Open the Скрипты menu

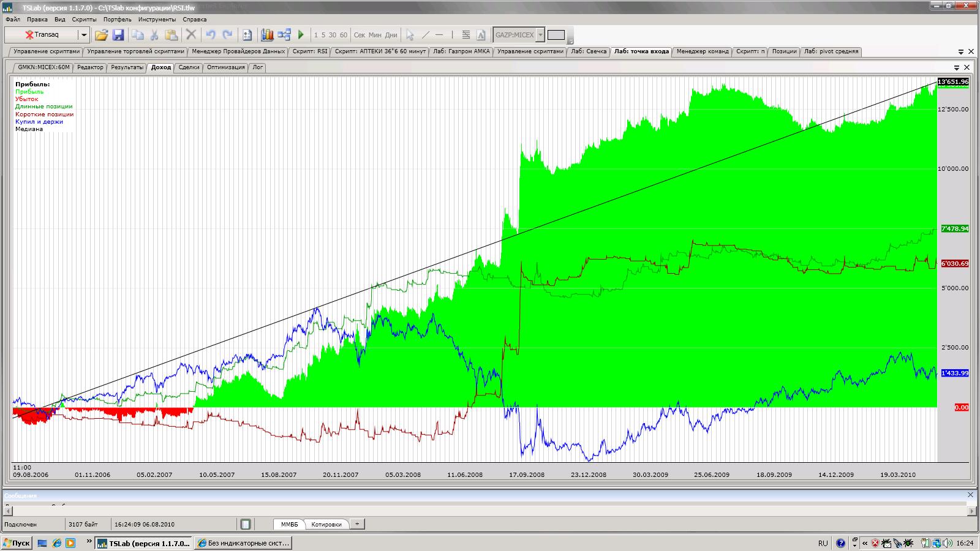tap(84, 20)
